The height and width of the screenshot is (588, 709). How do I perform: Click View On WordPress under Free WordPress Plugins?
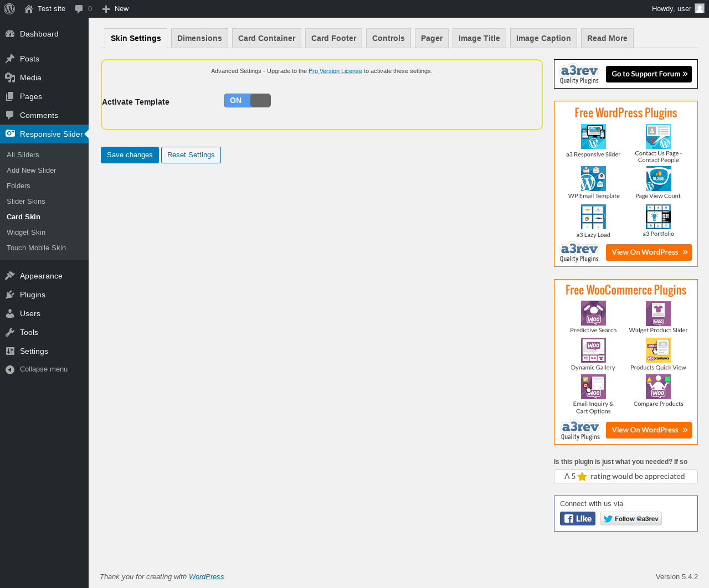(649, 252)
